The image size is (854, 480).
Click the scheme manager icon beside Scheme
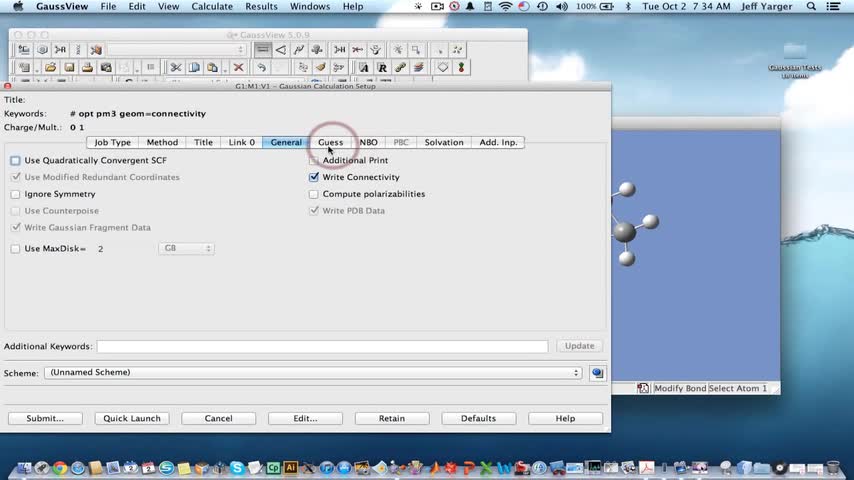click(x=597, y=373)
